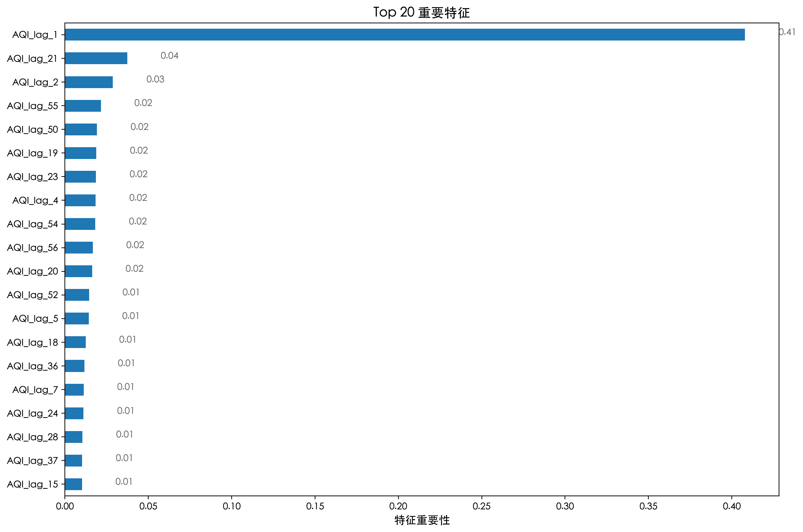Select the AQI_lag_56 axis label

pos(32,248)
